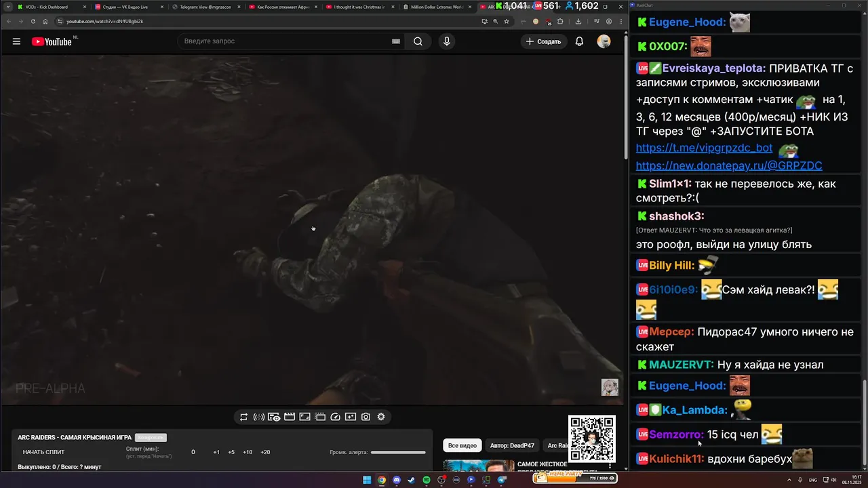This screenshot has width=868, height=488.
Task: Take a screenshot with the camera icon
Action: (366, 417)
